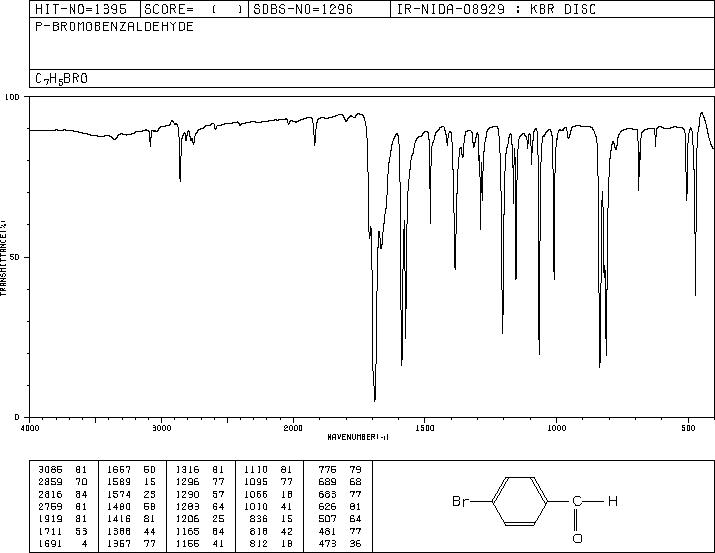Click the IR-NIDA-08929 : KBR DISC label
Screen dimensions: 715x553
point(496,9)
